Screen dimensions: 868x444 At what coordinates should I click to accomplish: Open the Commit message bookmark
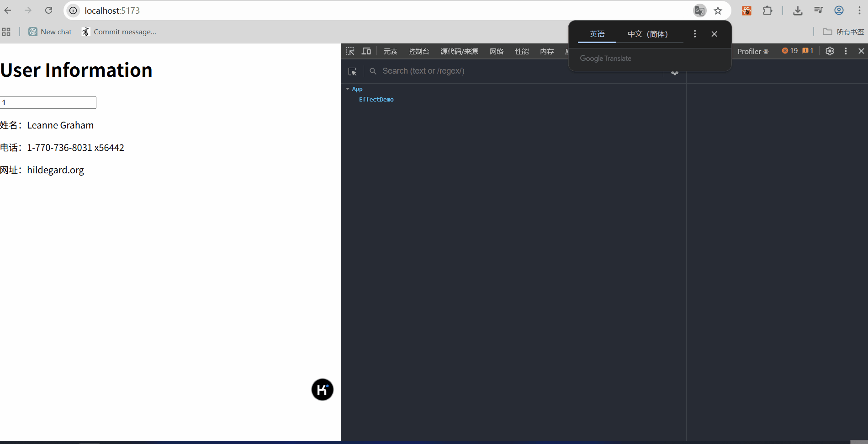coord(119,32)
